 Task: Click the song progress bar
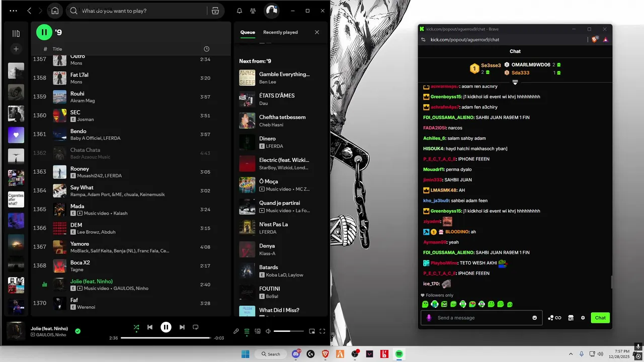(166, 338)
